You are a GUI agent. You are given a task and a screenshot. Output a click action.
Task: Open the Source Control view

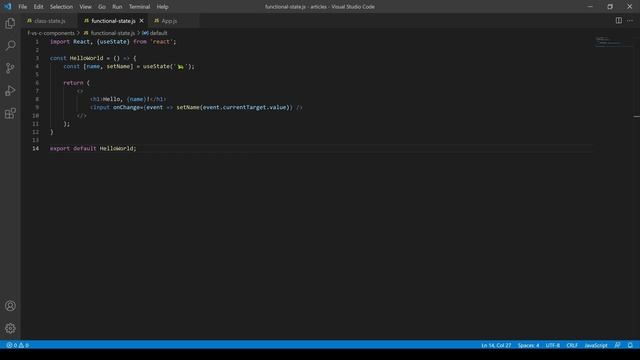click(10, 68)
